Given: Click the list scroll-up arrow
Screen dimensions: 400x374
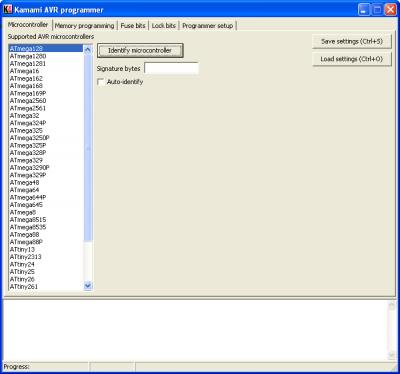Looking at the screenshot, I should coord(88,49).
